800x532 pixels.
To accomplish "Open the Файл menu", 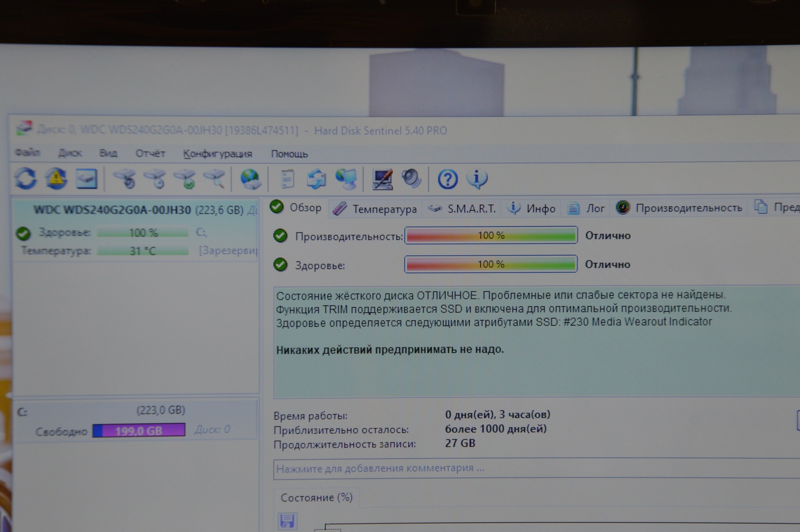I will point(27,153).
